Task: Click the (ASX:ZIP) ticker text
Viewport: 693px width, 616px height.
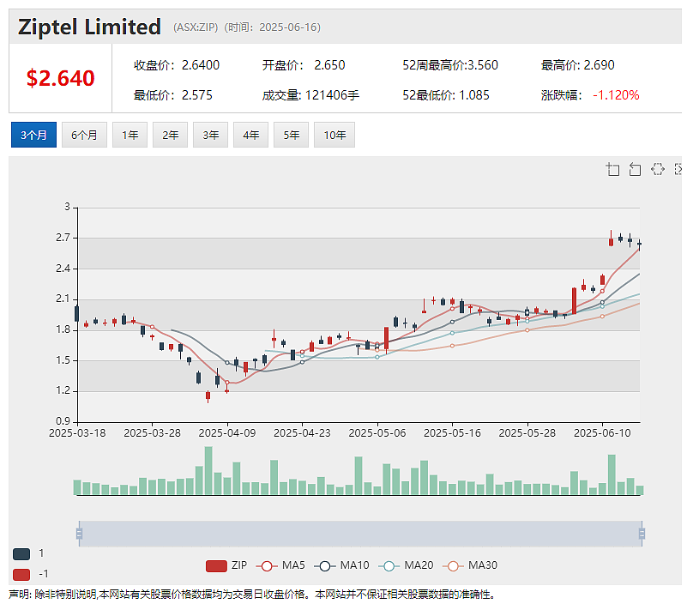Action: point(196,27)
